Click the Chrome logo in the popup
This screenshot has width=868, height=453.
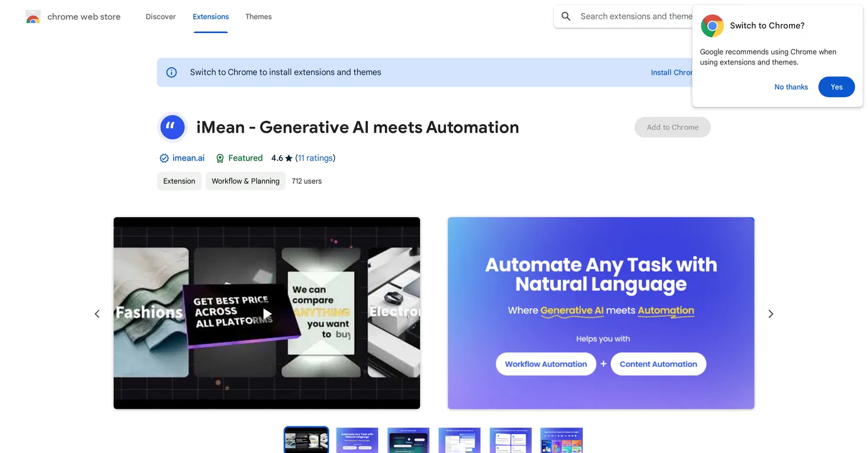(x=712, y=26)
